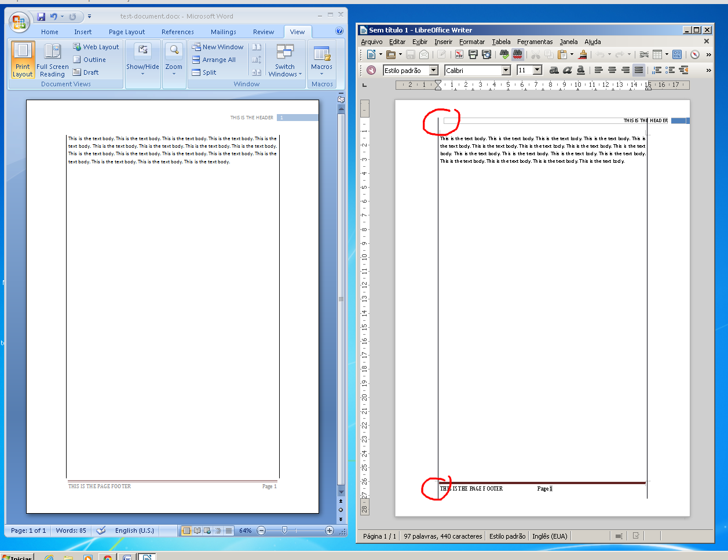Image resolution: width=728 pixels, height=560 pixels.
Task: Click the Web Layout view button
Action: 96,47
